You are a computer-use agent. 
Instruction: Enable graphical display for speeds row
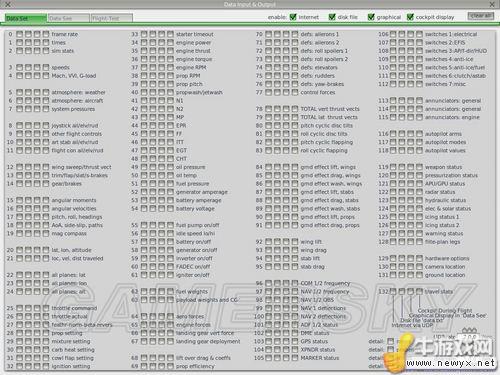pos(37,67)
